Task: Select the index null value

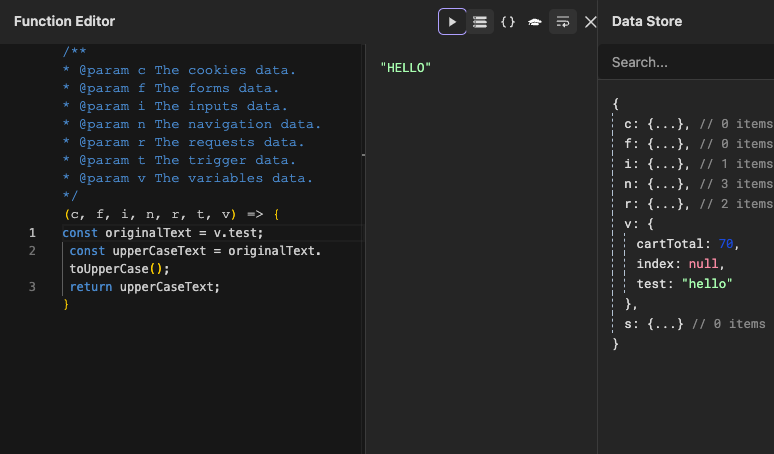Action: (703, 264)
